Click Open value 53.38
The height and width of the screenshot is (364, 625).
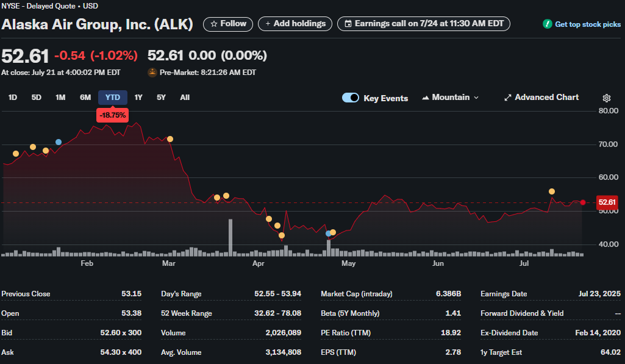(132, 313)
